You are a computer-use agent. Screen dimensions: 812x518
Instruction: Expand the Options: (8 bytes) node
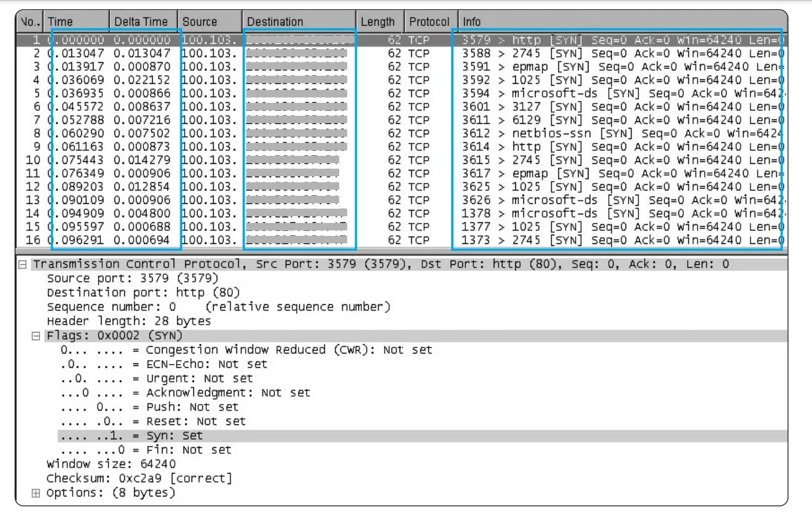coord(36,493)
